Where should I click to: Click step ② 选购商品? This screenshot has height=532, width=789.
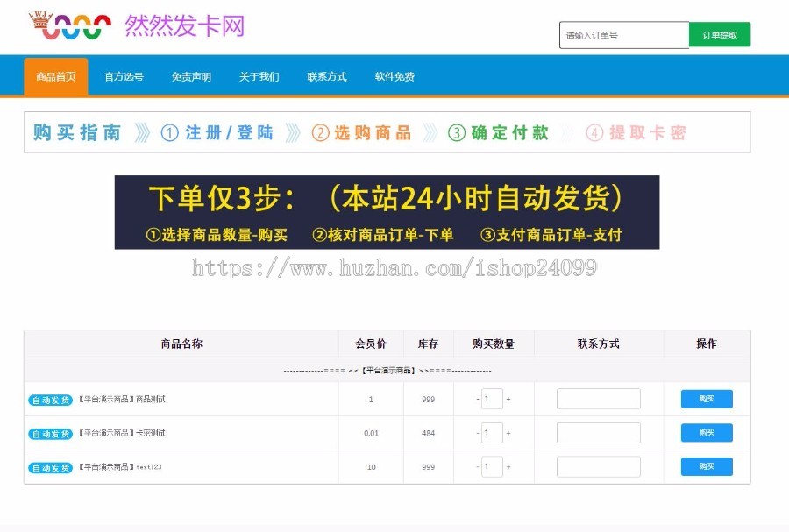pyautogui.click(x=362, y=132)
